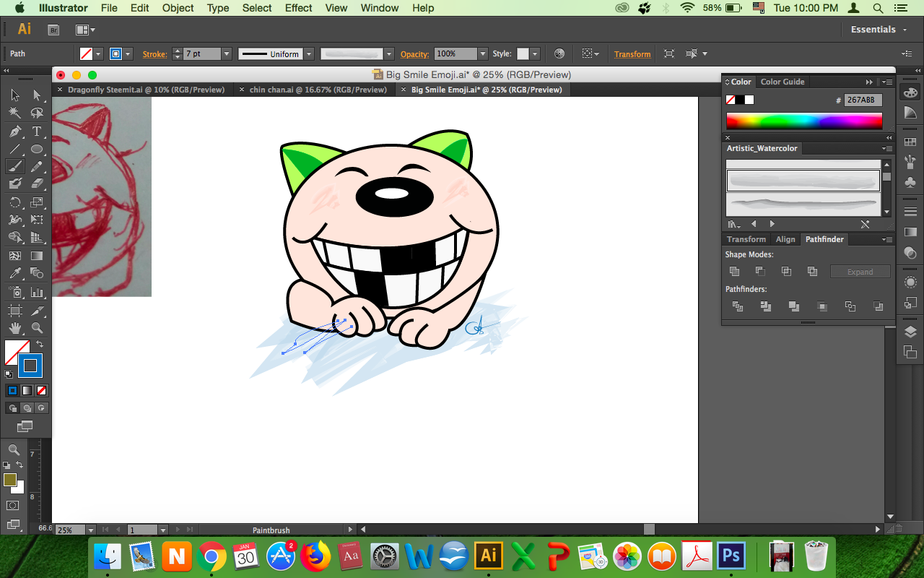Select the Direct Selection tool
The width and height of the screenshot is (924, 578).
pyautogui.click(x=37, y=95)
